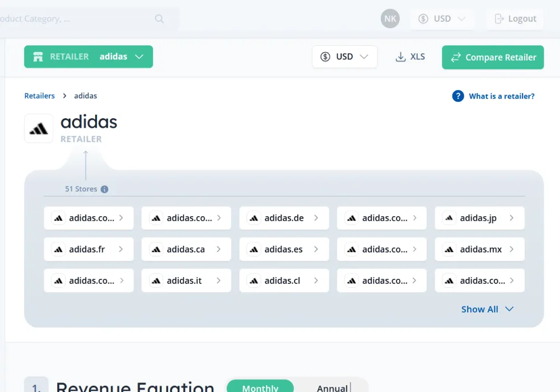Open the top header USD currency selector

(x=442, y=19)
